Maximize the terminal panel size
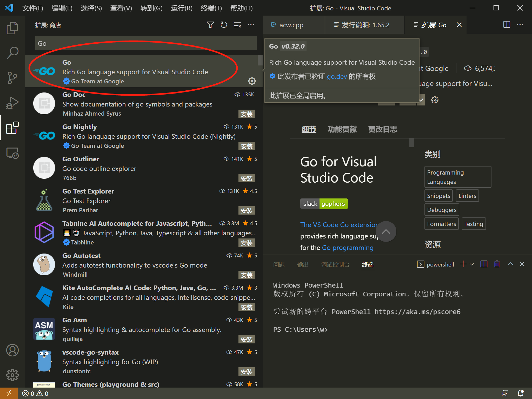 pyautogui.click(x=510, y=264)
